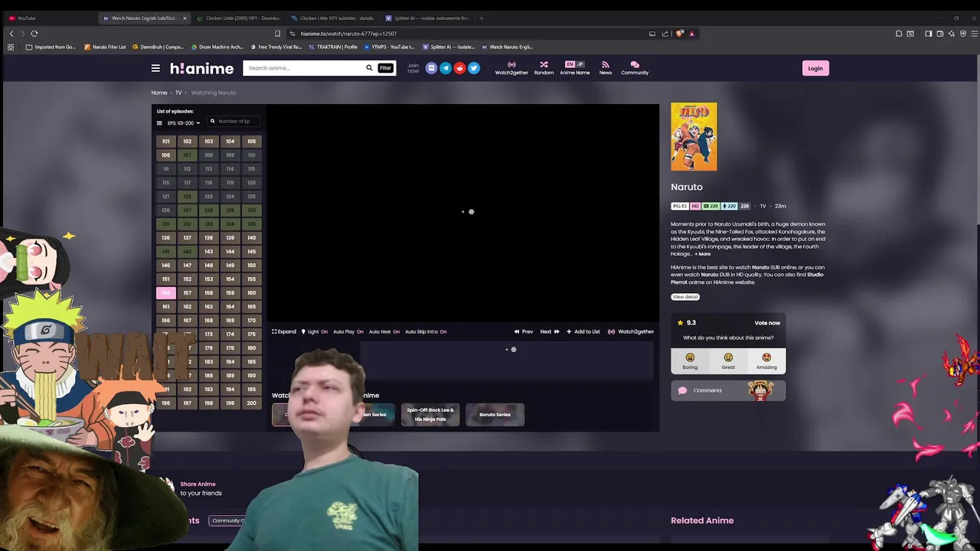Toggle the Light setting
The height and width of the screenshot is (551, 980).
(x=315, y=331)
